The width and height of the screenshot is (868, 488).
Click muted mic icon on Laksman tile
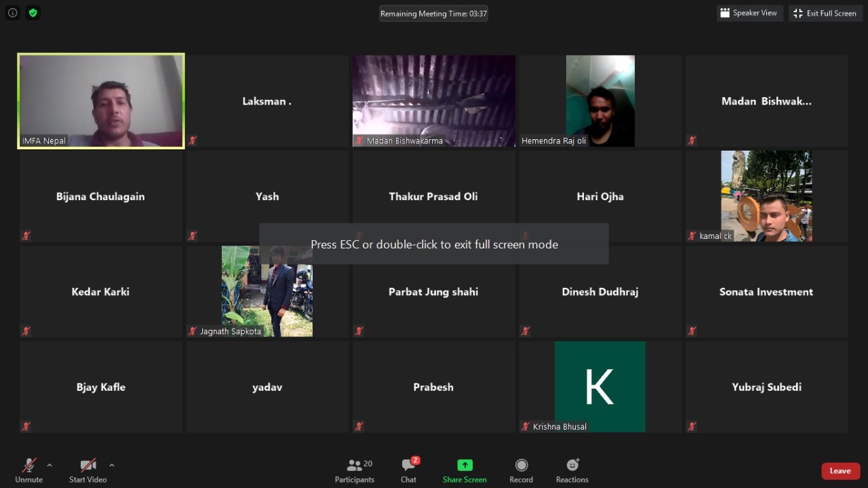coord(193,140)
